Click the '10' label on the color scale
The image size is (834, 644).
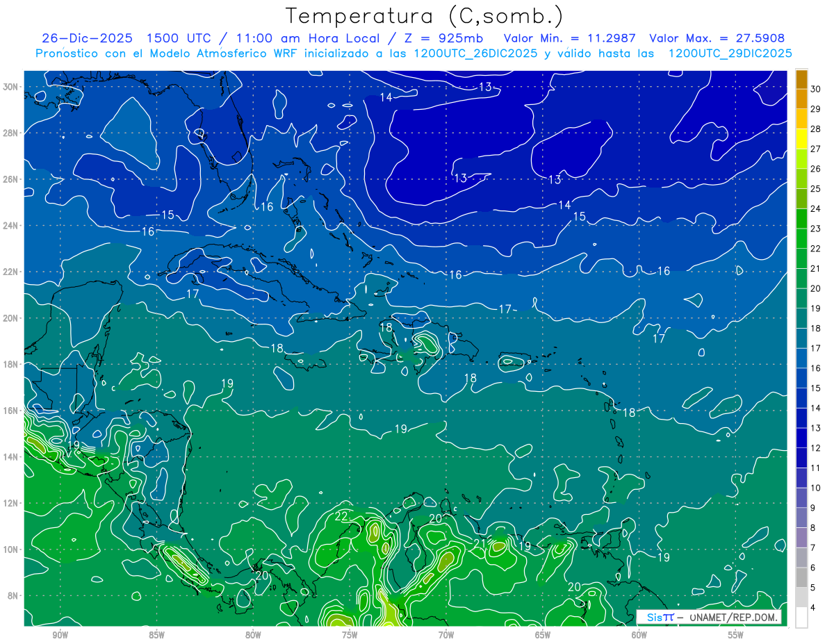[816, 488]
